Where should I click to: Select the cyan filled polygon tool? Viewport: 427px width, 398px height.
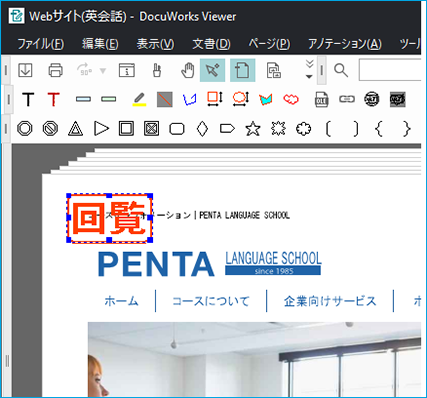tap(265, 99)
